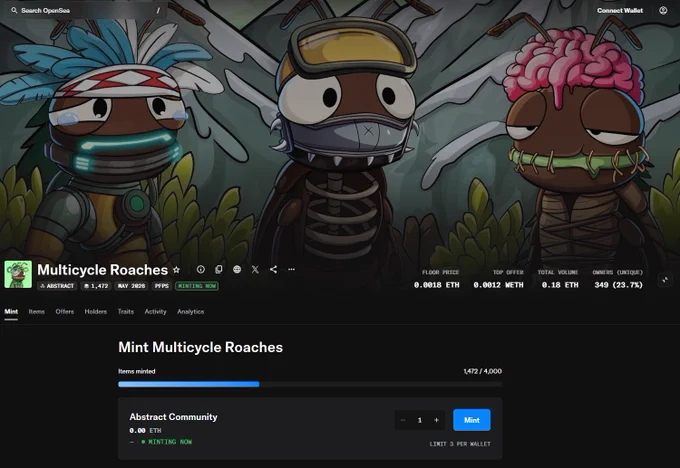This screenshot has width=680, height=468.
Task: Click the Mint Multicycle Roaches heading
Action: coord(200,347)
